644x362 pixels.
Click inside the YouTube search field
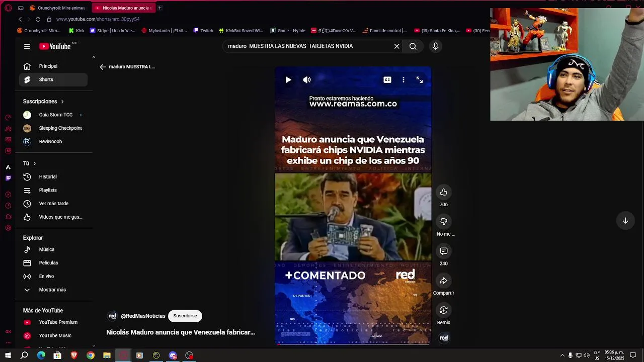click(309, 46)
